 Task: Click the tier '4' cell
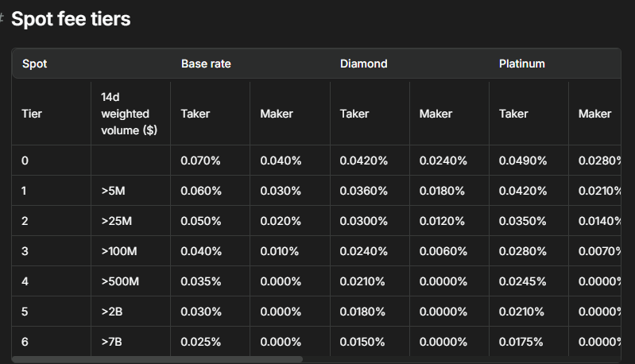coord(25,281)
